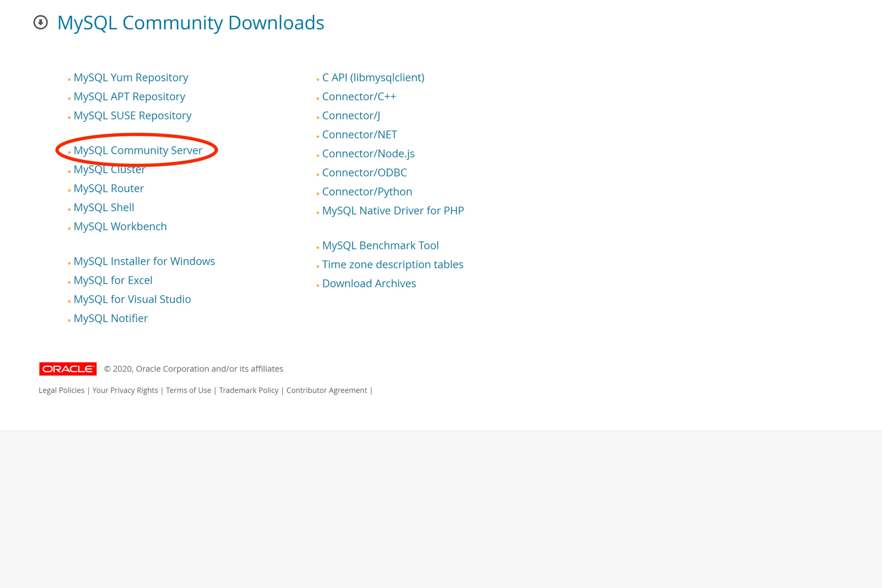Screen dimensions: 882x588
Task: Open Trademark Policy footer link
Action: pyautogui.click(x=249, y=390)
